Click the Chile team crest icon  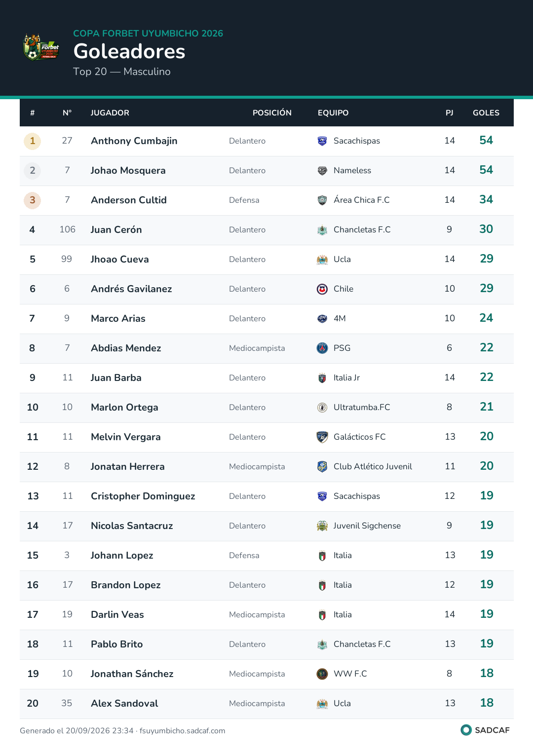[322, 289]
